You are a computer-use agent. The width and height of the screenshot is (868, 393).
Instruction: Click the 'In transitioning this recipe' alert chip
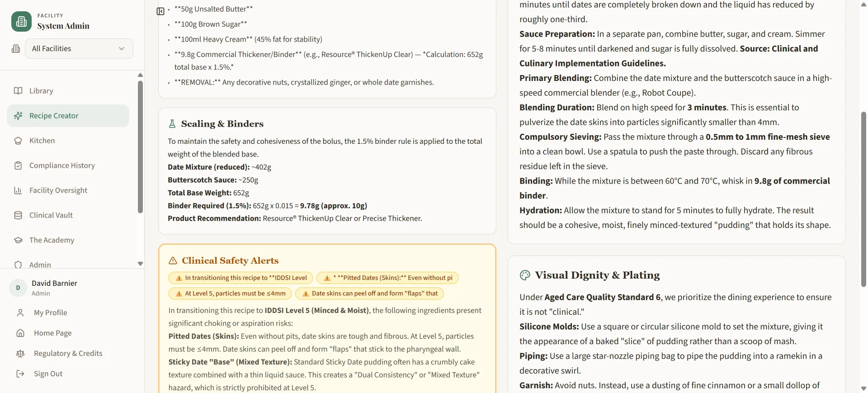pos(241,278)
